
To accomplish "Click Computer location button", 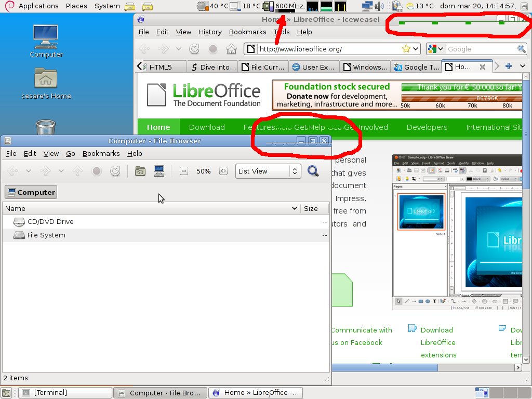I will pyautogui.click(x=31, y=192).
